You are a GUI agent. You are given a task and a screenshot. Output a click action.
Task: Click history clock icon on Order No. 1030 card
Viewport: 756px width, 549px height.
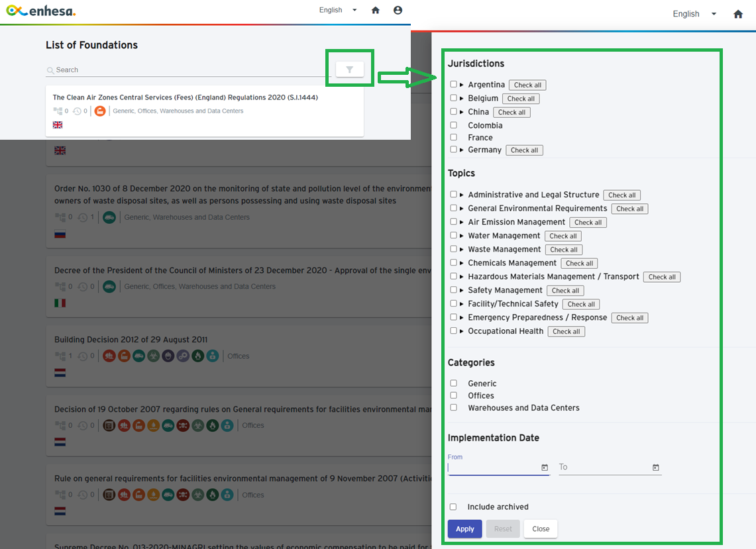(83, 217)
